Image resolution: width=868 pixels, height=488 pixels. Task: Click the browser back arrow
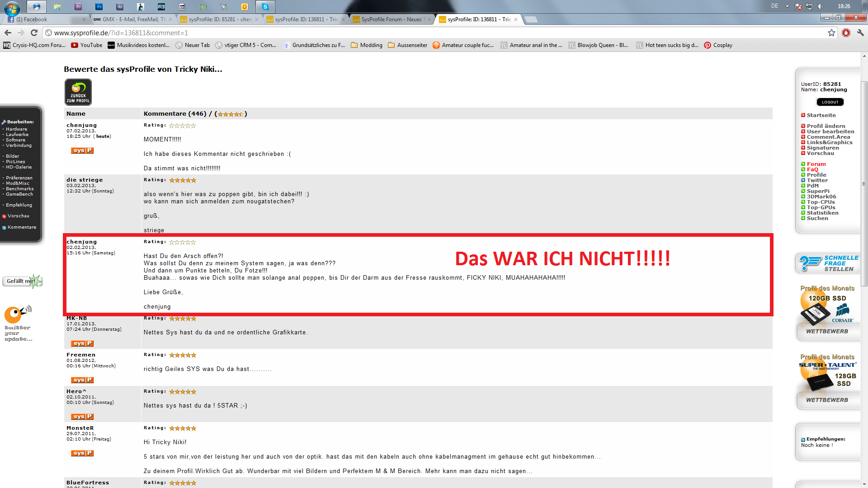pos(8,33)
